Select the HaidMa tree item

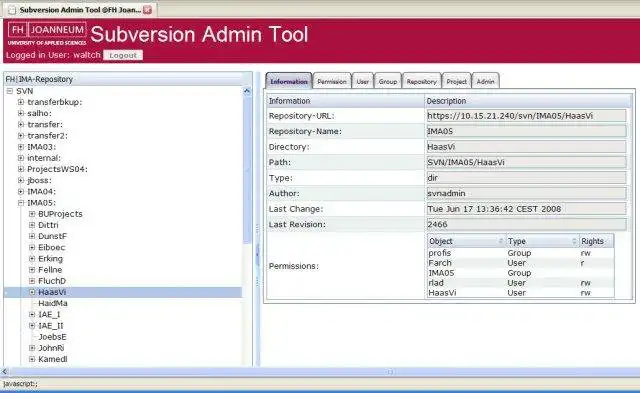[53, 303]
